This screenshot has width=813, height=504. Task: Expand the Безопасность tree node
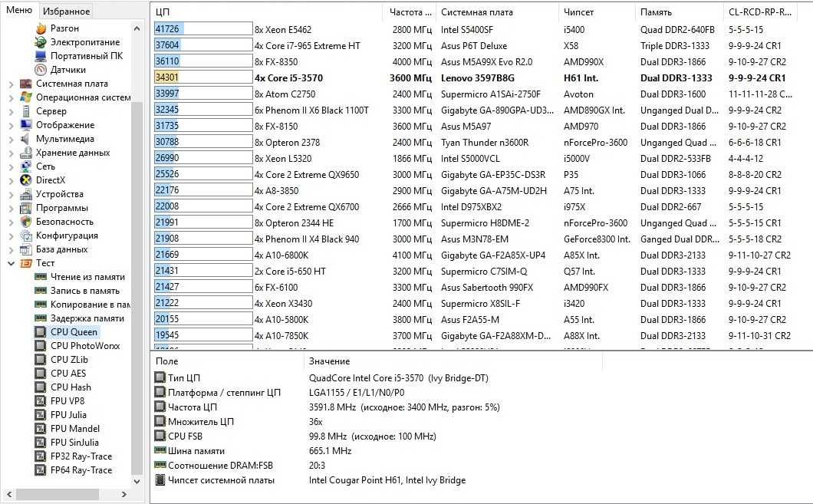coord(12,222)
